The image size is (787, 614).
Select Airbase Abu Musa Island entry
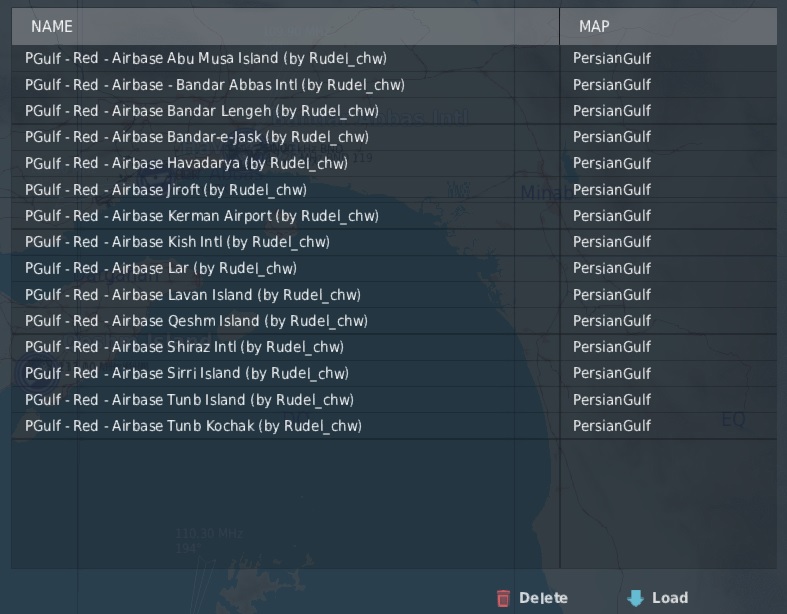206,58
